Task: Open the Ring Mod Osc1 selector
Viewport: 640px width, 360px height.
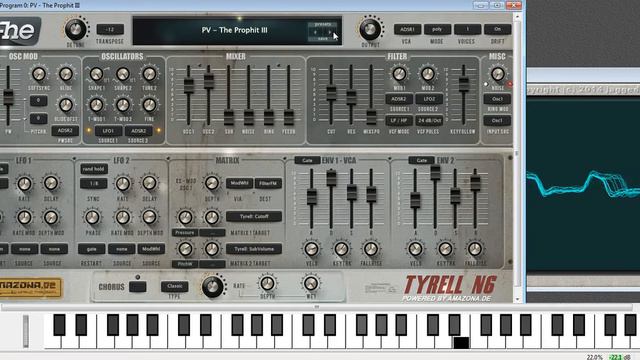Action: pyautogui.click(x=497, y=99)
